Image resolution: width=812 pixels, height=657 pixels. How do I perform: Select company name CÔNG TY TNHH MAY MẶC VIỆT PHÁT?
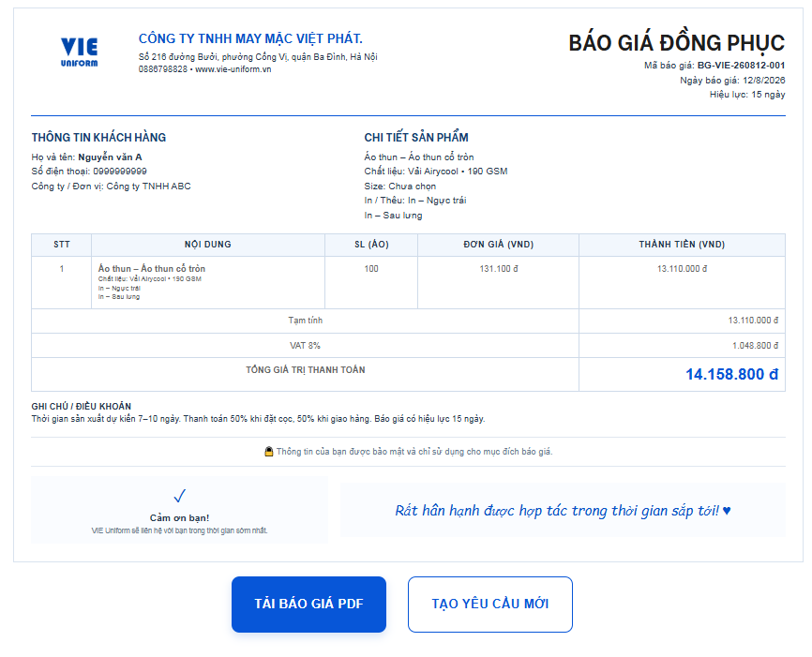(x=250, y=38)
